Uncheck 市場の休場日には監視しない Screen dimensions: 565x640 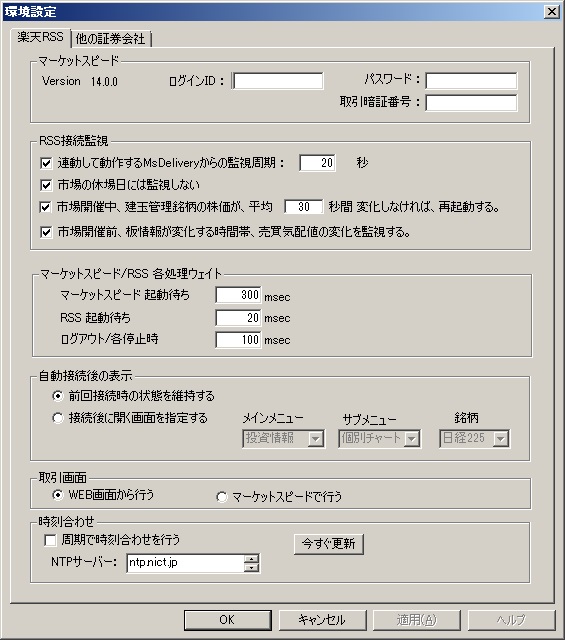point(46,185)
